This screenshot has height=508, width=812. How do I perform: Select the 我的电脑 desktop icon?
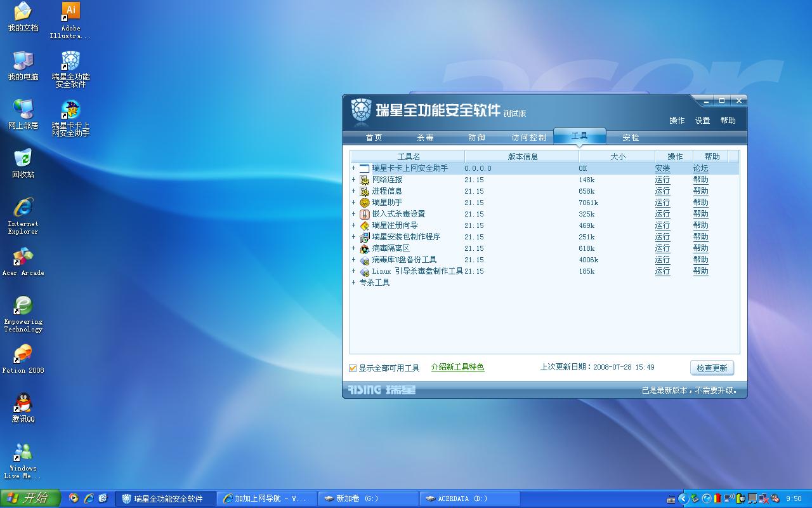[x=23, y=65]
